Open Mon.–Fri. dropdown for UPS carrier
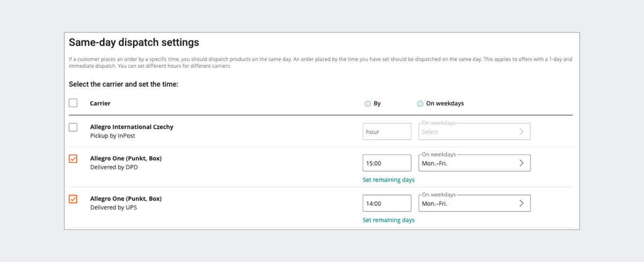 (467, 204)
